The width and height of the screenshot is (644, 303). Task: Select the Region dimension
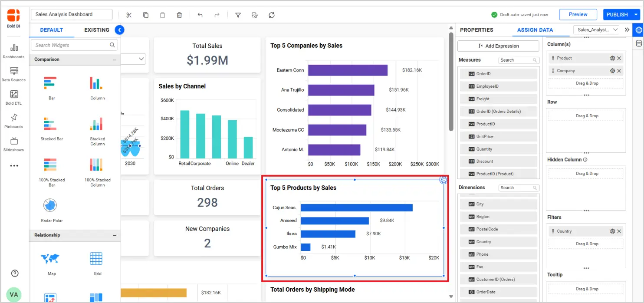[x=499, y=217]
